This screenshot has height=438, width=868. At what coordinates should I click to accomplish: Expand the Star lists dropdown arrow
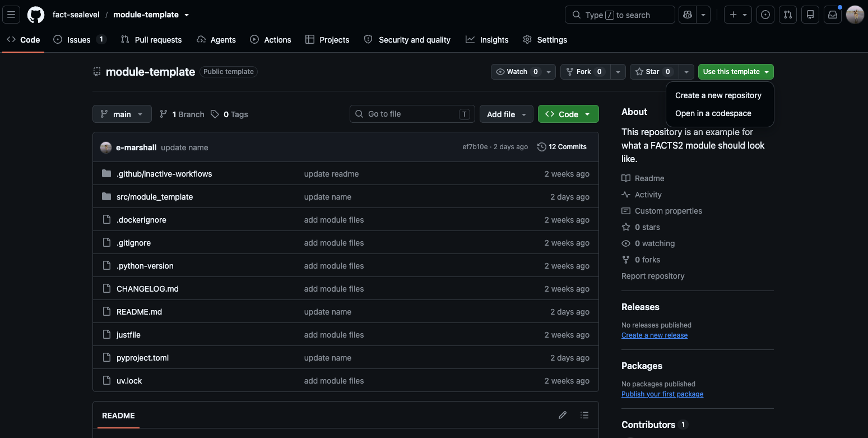686,72
